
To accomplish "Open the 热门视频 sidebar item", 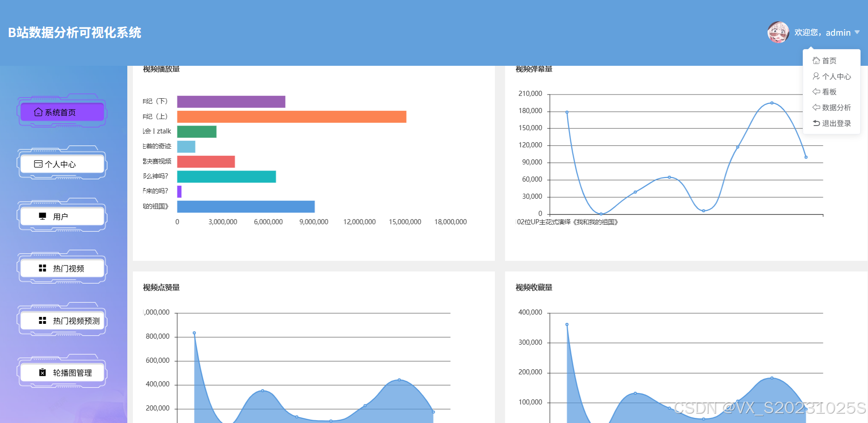I will 62,268.
